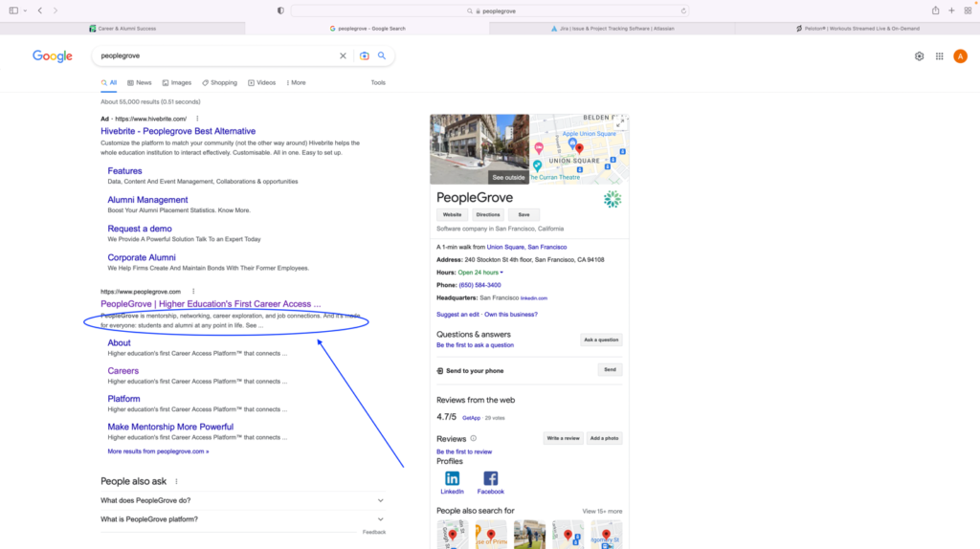Open the Request a demo sitelink
Viewport: 980px width, 549px height.
coord(140,229)
